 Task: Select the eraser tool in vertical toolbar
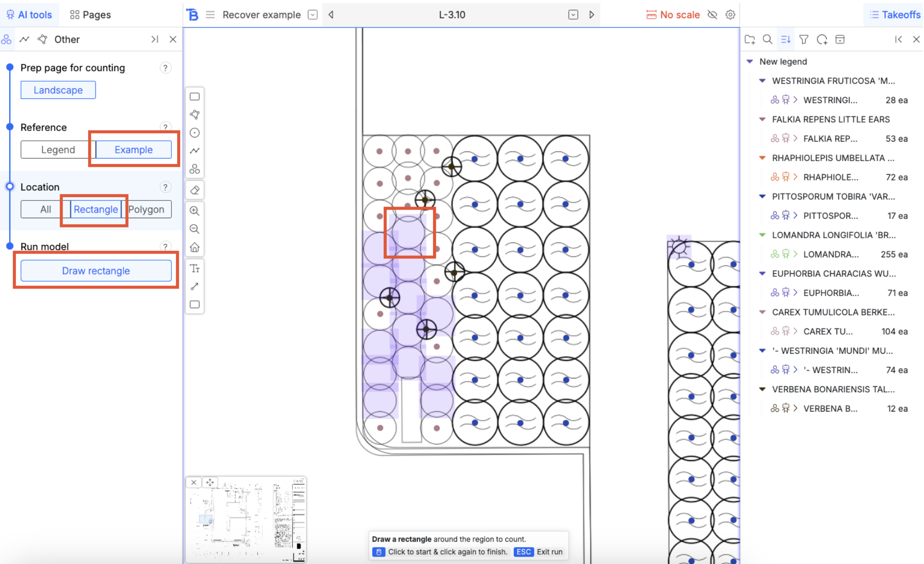point(195,190)
